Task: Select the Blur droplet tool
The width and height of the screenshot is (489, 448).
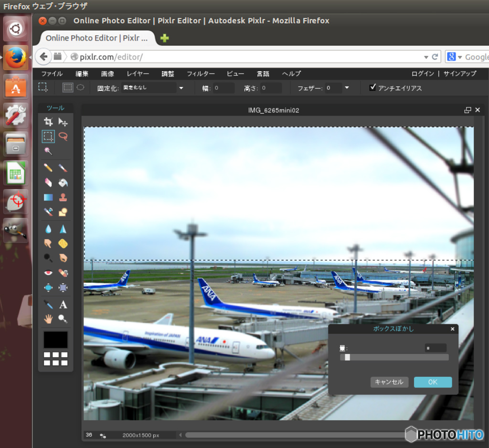Action: (48, 229)
